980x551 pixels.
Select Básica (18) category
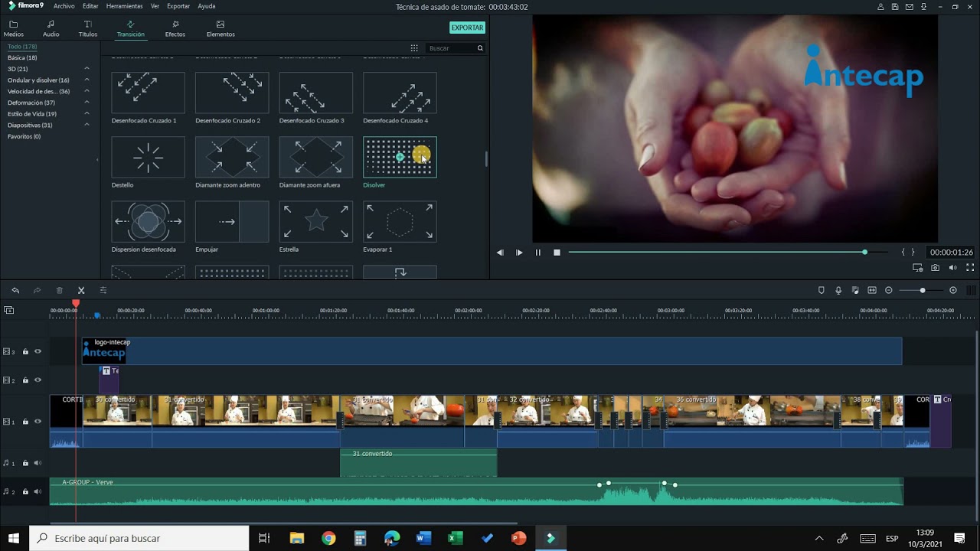coord(22,57)
